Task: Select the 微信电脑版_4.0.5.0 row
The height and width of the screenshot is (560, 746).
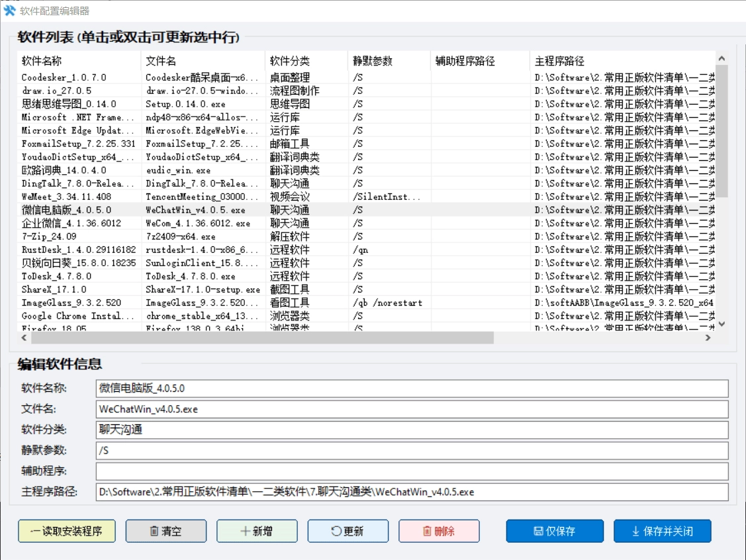Action: click(366, 210)
